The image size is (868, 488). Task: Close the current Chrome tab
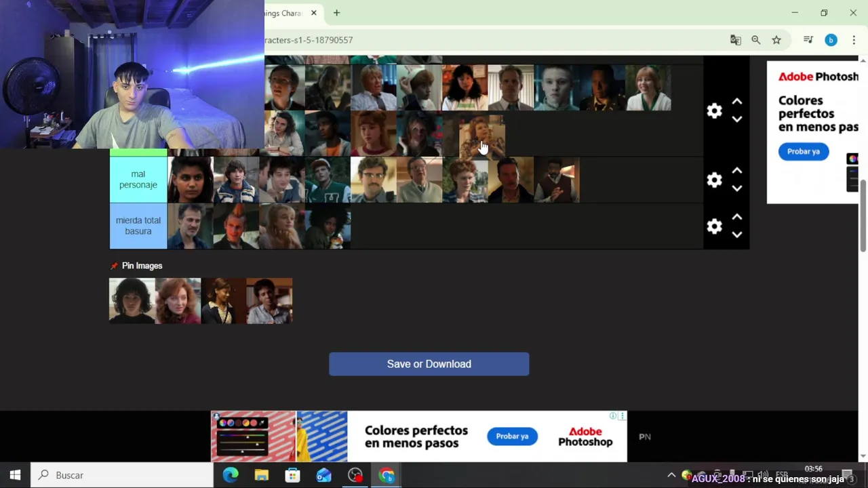314,13
